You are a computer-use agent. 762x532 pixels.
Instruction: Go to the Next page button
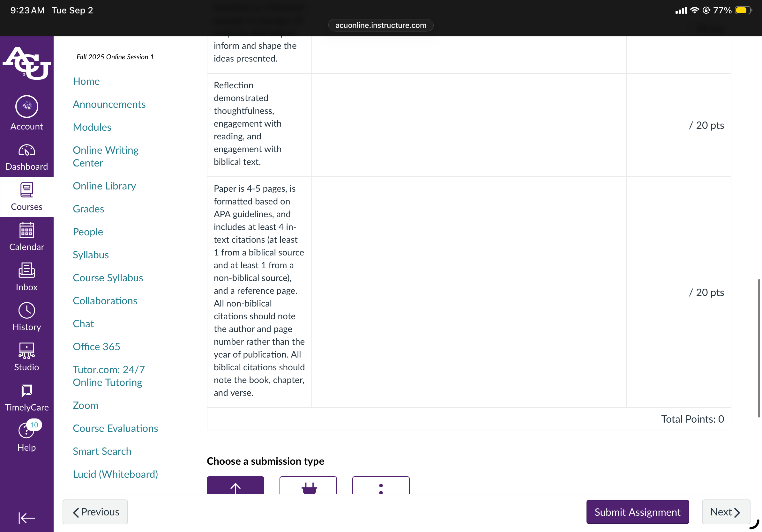tap(726, 512)
